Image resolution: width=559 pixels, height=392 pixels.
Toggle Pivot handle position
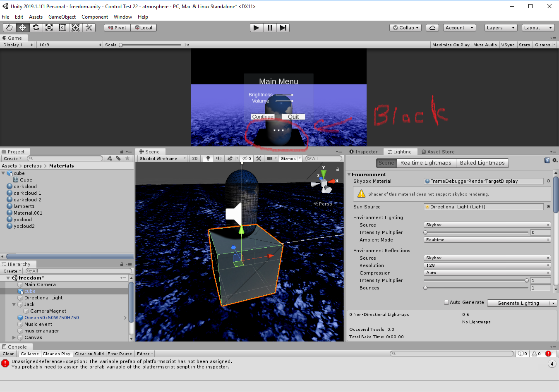(x=117, y=28)
